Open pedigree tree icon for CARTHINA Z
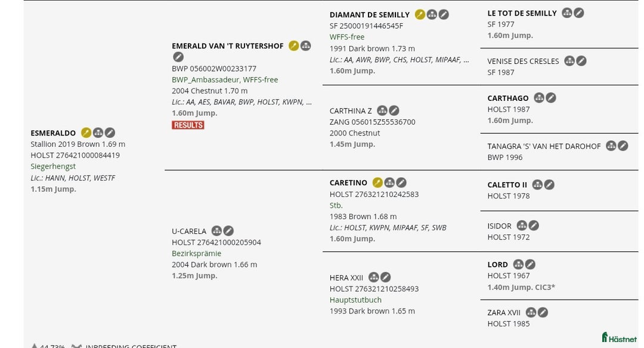Screen dimensions: 644x348 [x=382, y=110]
